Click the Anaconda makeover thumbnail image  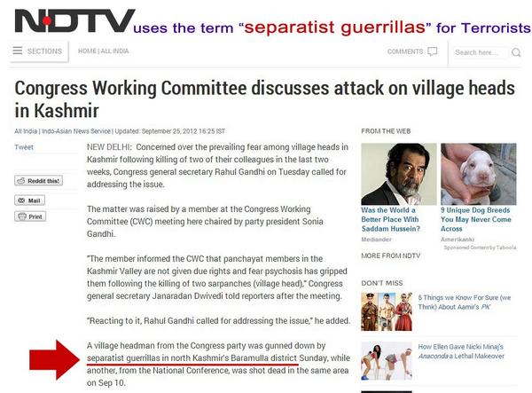point(387,361)
